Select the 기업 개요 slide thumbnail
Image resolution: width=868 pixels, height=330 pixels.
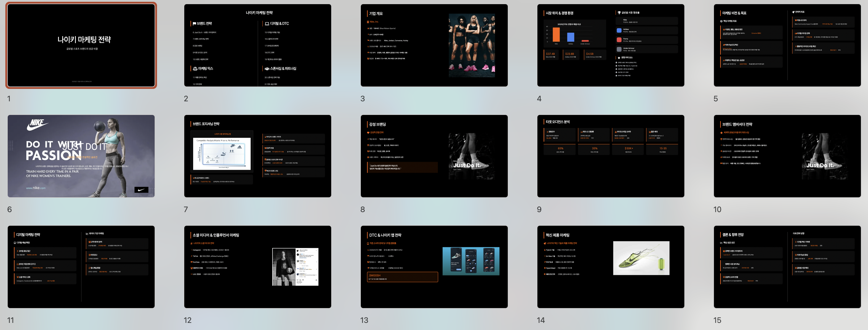pos(434,45)
